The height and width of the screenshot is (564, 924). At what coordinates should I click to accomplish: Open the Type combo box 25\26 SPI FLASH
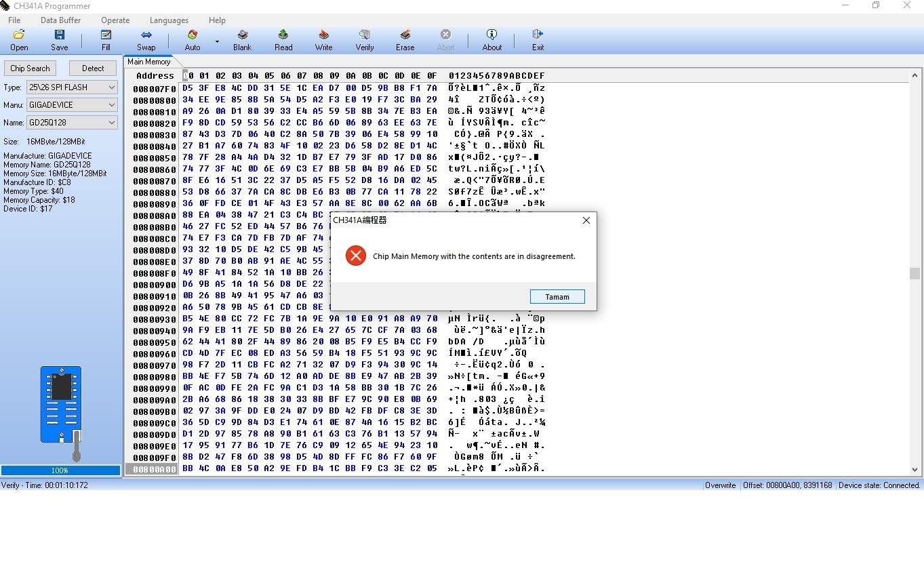click(x=72, y=87)
